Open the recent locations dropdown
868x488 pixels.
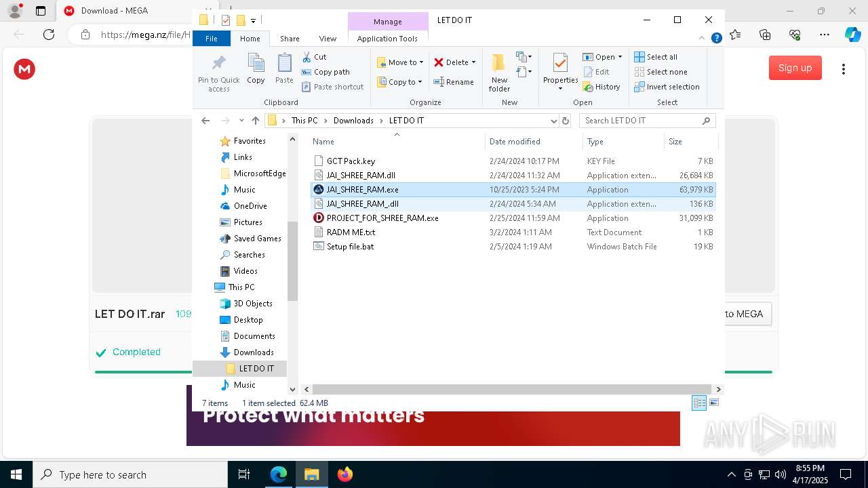click(241, 121)
